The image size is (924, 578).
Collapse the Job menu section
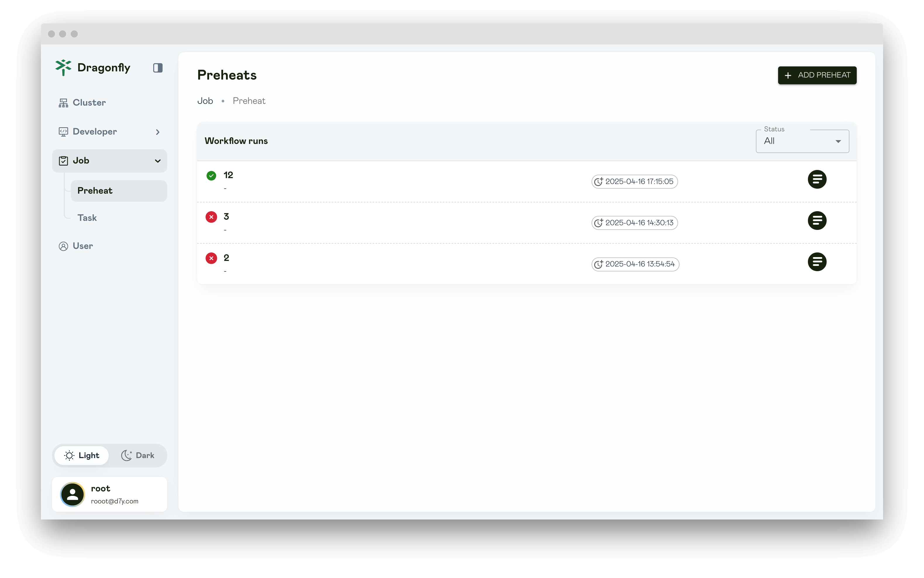coord(157,161)
